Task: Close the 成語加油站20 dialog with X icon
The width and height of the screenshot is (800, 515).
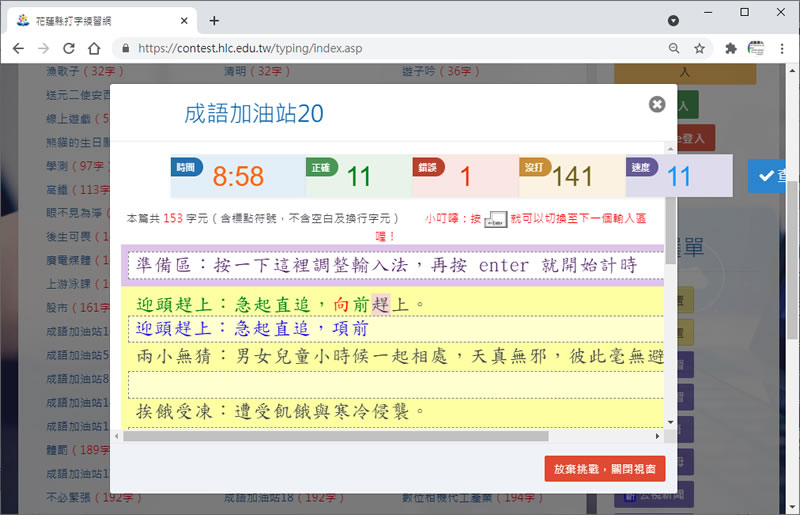Action: (x=656, y=104)
